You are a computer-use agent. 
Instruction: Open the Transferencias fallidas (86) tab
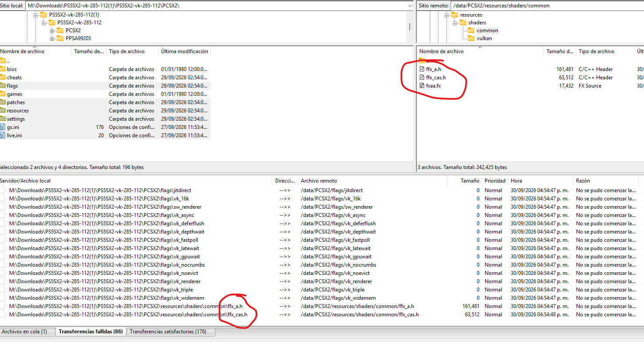pyautogui.click(x=91, y=332)
